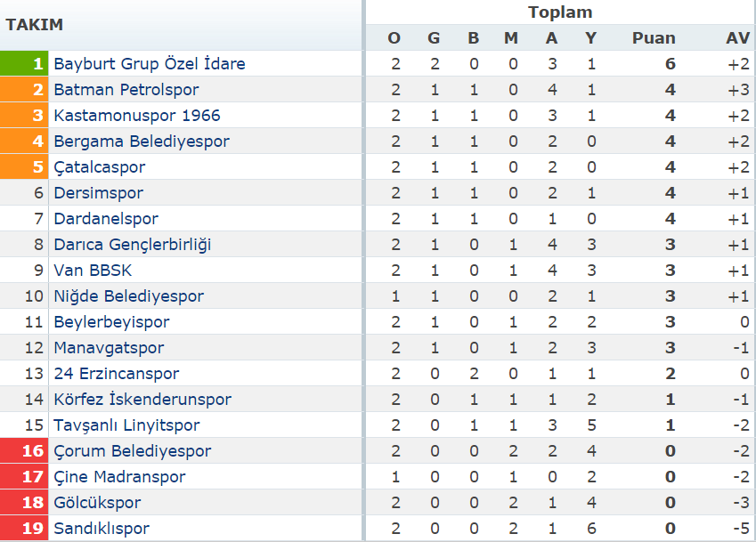Go to Çatalcaspor team page
Viewport: 756px width, 542px height.
100,167
